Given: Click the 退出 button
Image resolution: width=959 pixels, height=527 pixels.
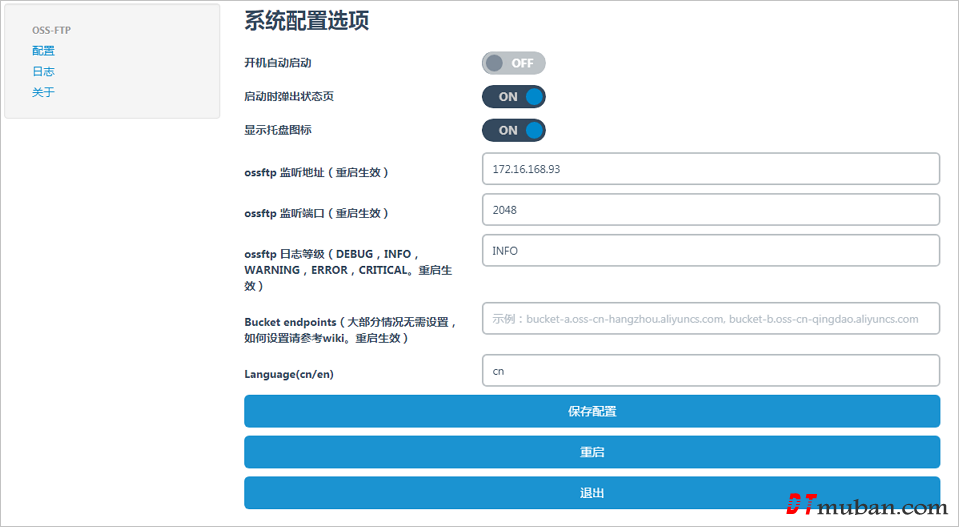Looking at the screenshot, I should coord(592,493).
